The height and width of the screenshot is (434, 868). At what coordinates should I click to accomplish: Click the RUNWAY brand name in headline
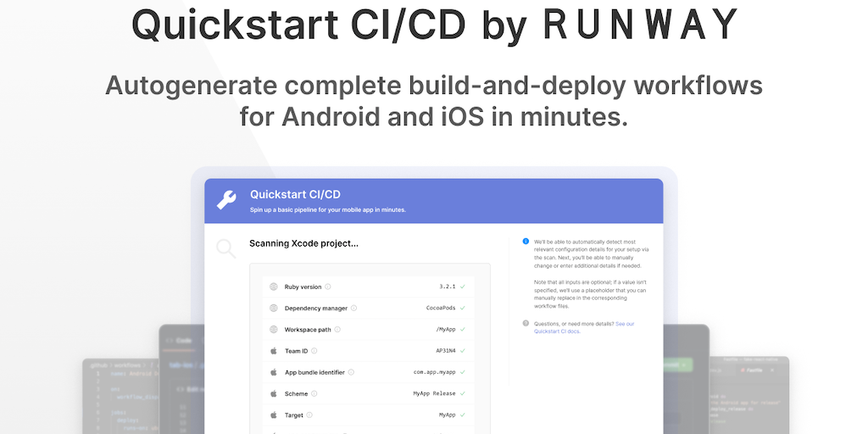(641, 25)
